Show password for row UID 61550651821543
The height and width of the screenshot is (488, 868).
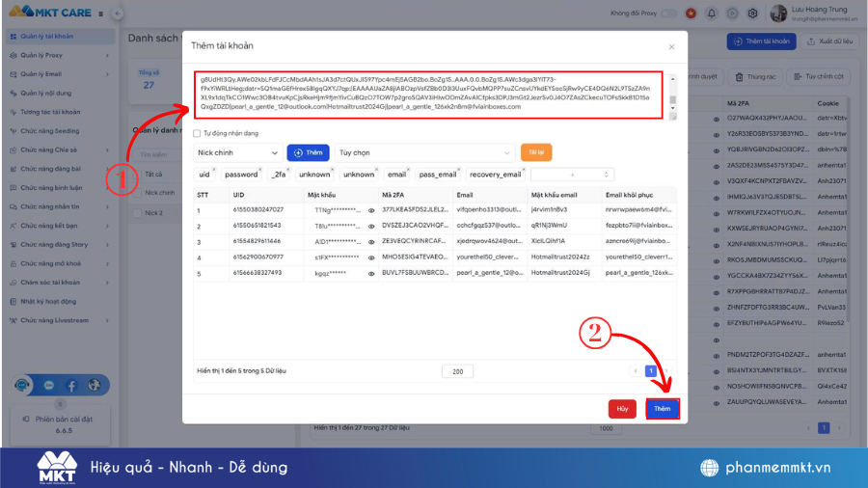click(371, 227)
